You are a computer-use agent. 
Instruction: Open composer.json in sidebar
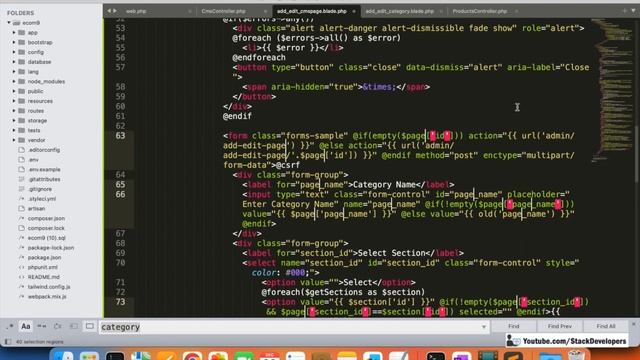(x=46, y=218)
